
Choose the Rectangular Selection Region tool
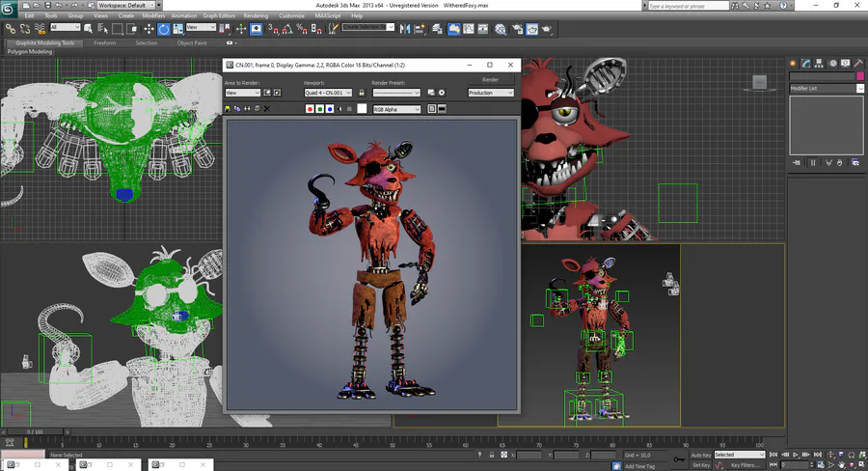click(118, 29)
